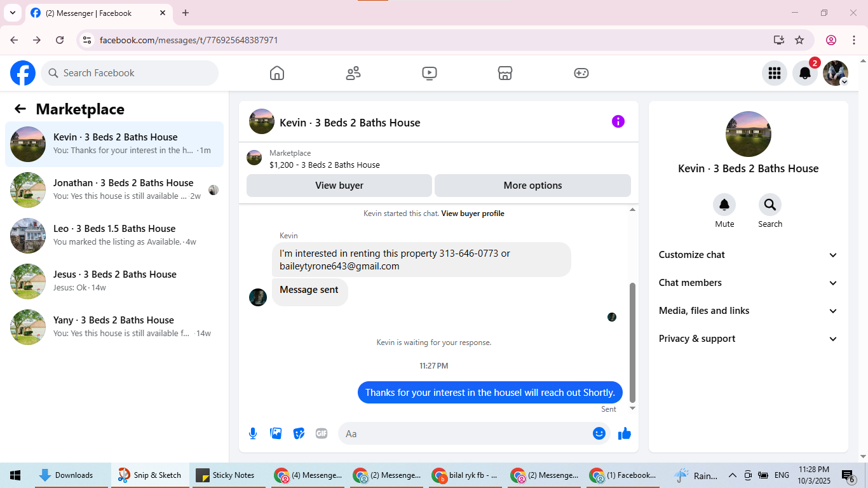The height and width of the screenshot is (488, 868).
Task: Open the browser tab search dropdown
Action: [x=12, y=13]
